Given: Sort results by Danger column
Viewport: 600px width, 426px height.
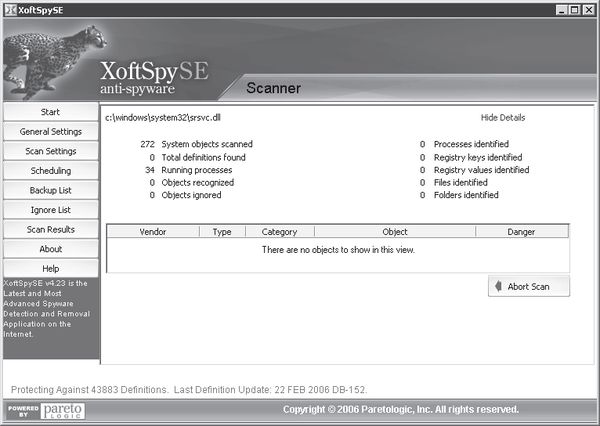Looking at the screenshot, I should point(521,232).
